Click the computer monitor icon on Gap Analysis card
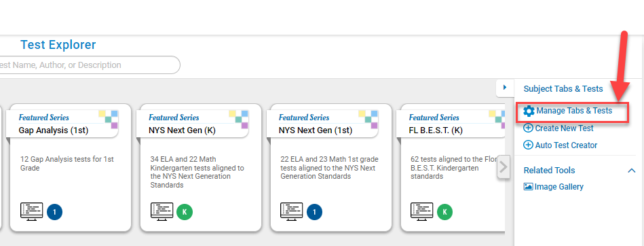The height and width of the screenshot is (246, 644). tap(31, 212)
